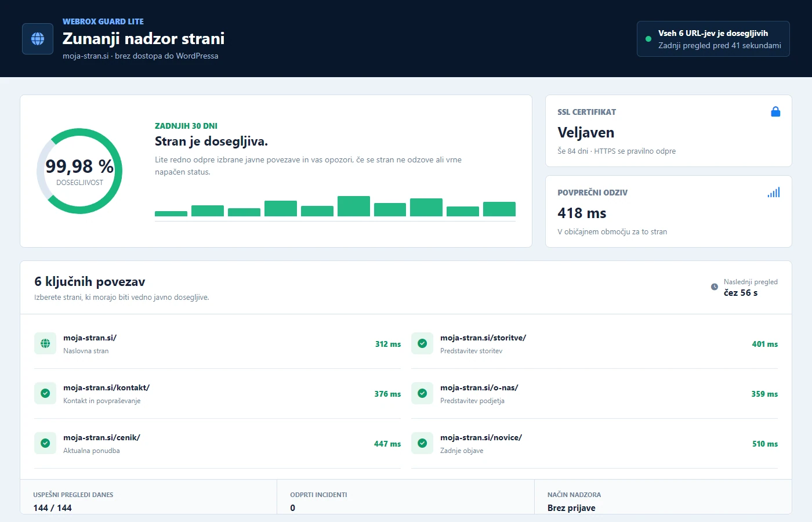Click 'Zadnji pregled pred 41 sekundami' text
The image size is (812, 522).
pos(720,45)
